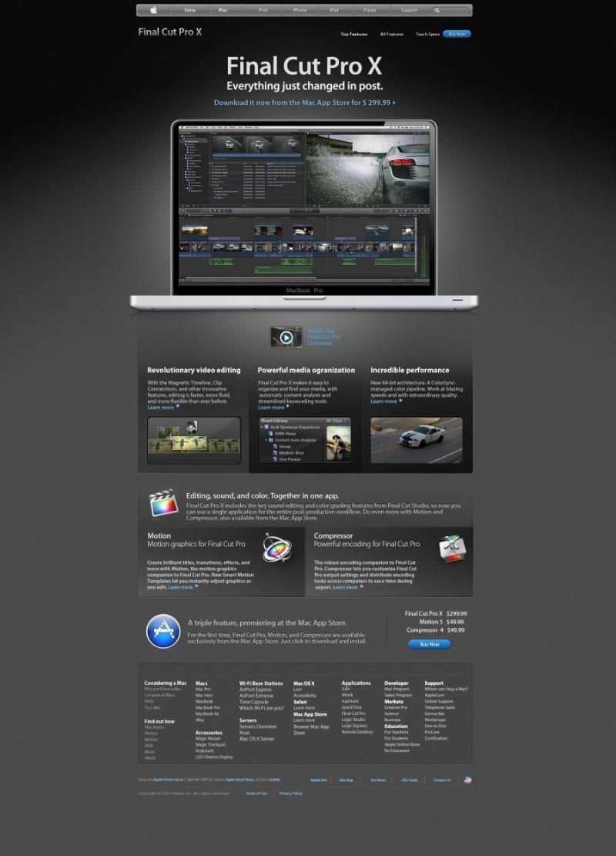Click the US flag icon in the footer

click(x=467, y=780)
